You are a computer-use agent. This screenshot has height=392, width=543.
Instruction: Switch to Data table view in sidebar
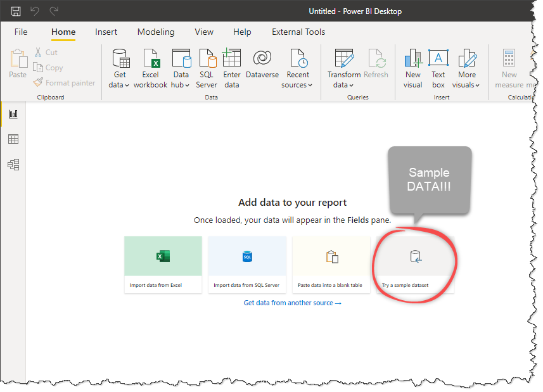[13, 139]
